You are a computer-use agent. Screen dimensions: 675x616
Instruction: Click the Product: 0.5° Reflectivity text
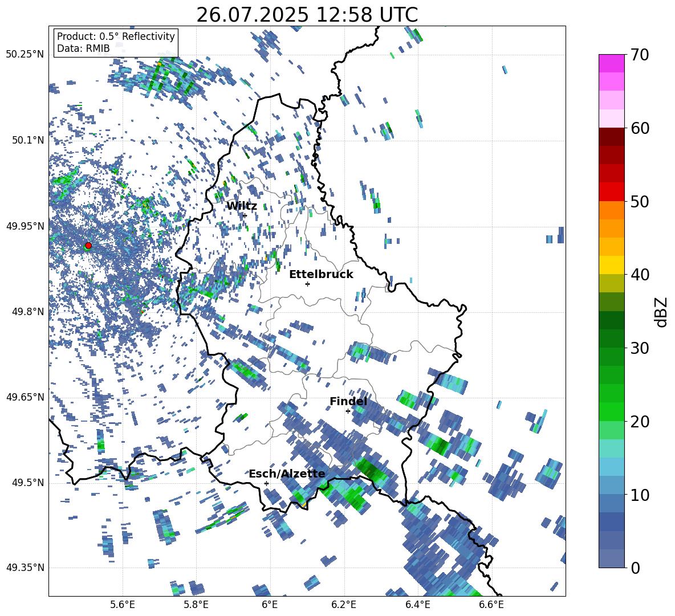coord(116,36)
